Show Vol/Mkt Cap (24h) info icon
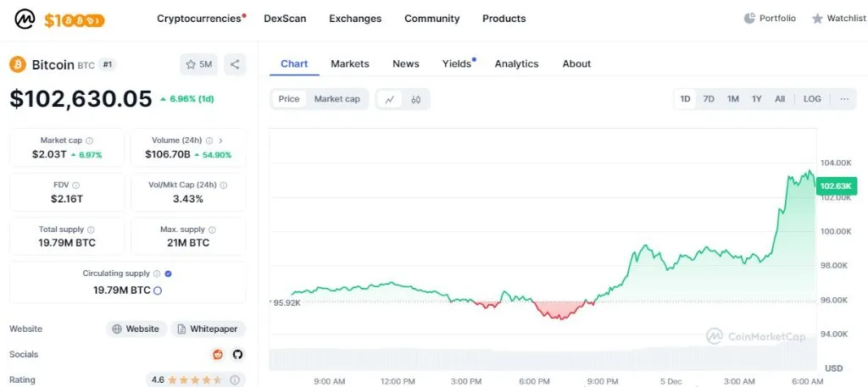The image size is (868, 387). 223,185
